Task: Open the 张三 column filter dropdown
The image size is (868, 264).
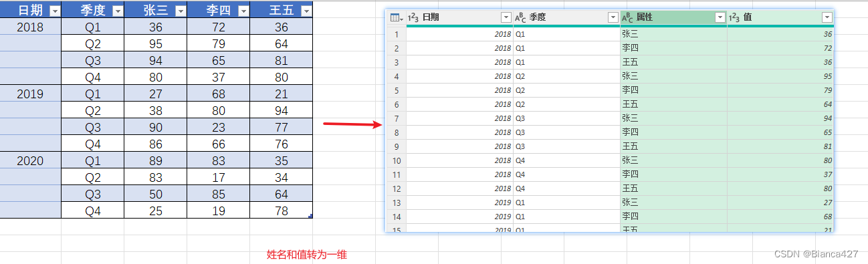Action: 180,11
